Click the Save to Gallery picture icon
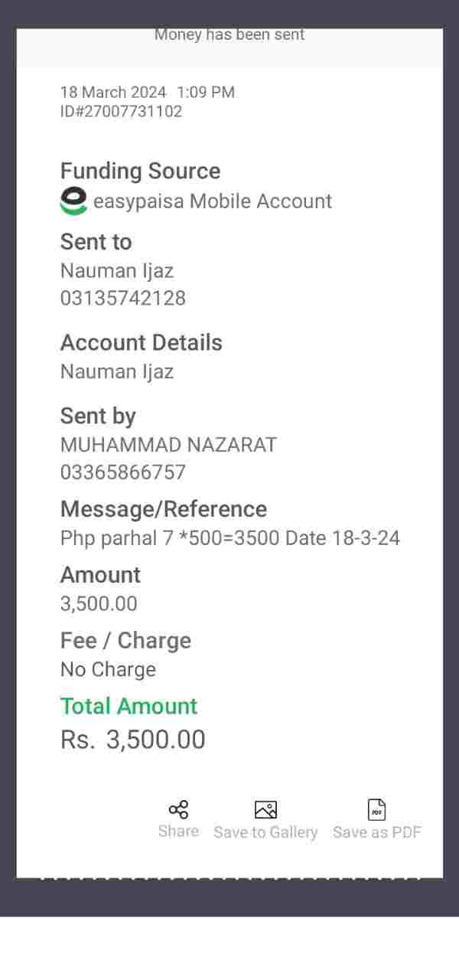The height and width of the screenshot is (980, 459). click(265, 810)
